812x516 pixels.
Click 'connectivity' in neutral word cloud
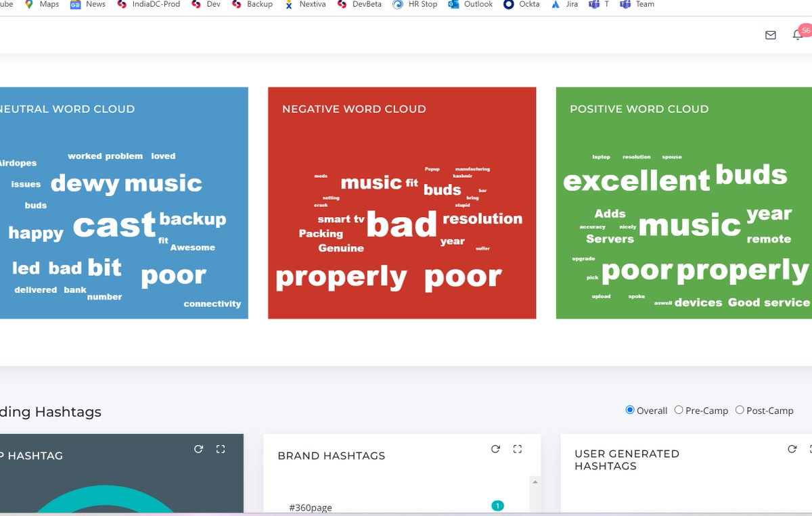coord(212,304)
